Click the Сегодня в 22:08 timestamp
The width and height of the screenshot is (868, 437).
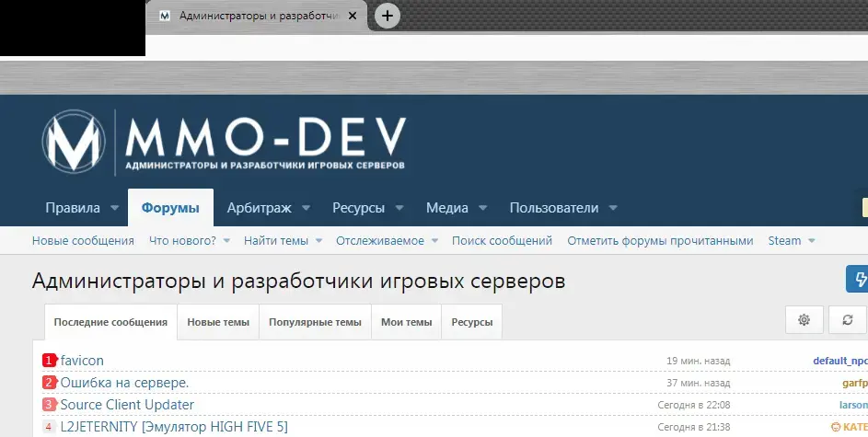click(694, 405)
